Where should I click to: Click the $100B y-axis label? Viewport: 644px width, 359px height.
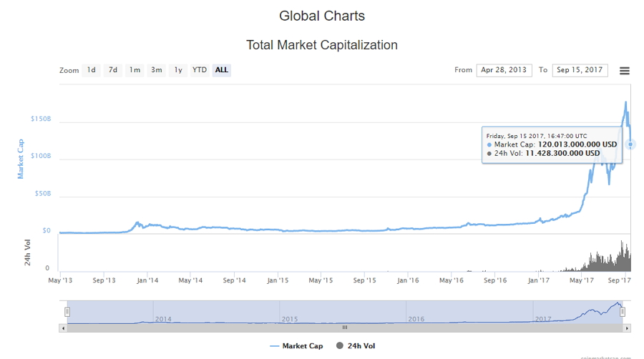coord(41,156)
